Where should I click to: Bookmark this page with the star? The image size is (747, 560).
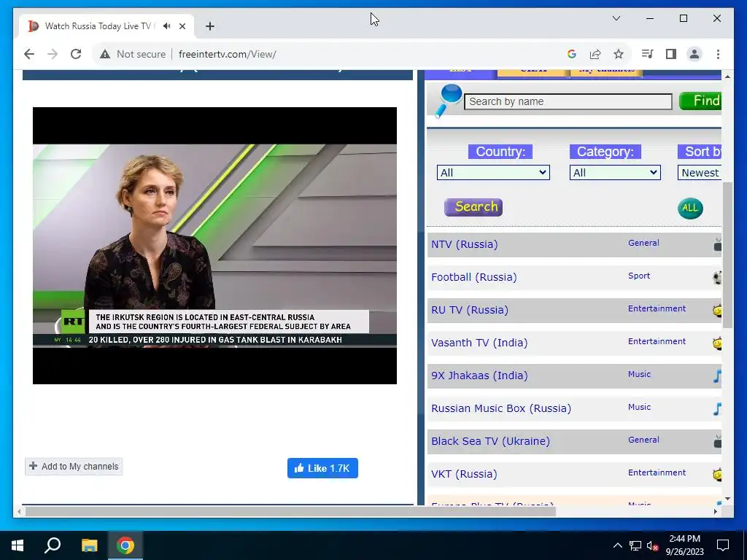(x=619, y=54)
